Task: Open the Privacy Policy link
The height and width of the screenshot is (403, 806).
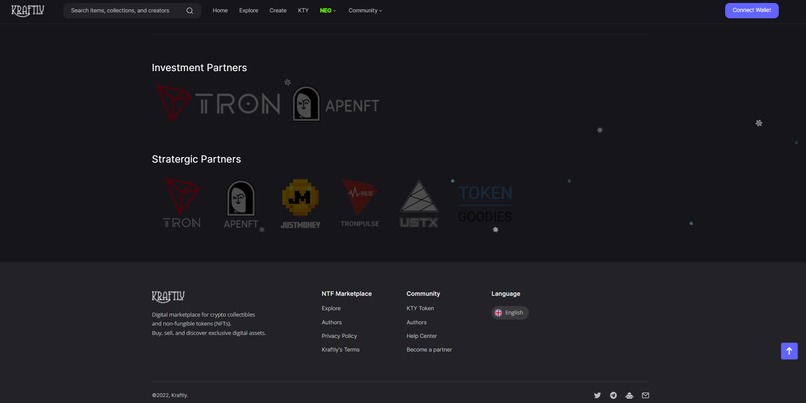Action: (x=339, y=336)
